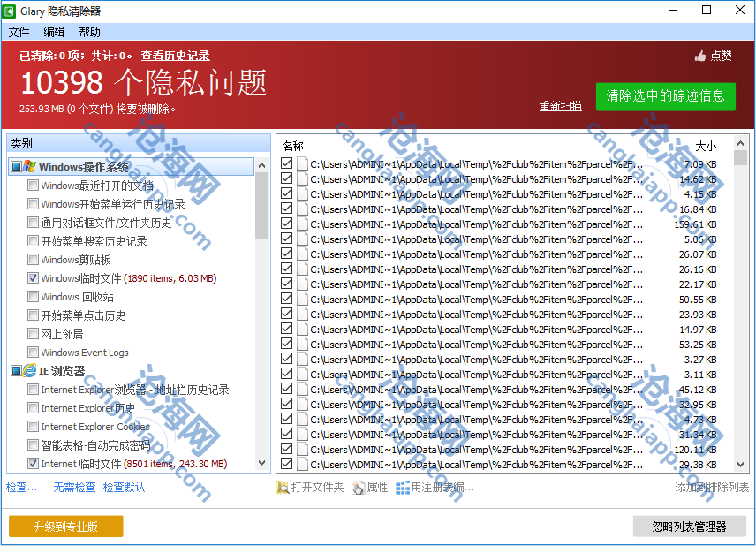Click the 类别 panel header
This screenshot has height=546, width=756.
click(x=139, y=143)
